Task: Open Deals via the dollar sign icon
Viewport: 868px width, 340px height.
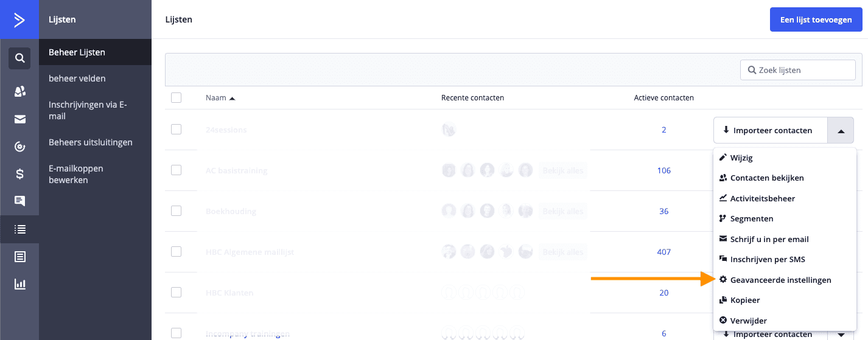Action: pos(19,175)
